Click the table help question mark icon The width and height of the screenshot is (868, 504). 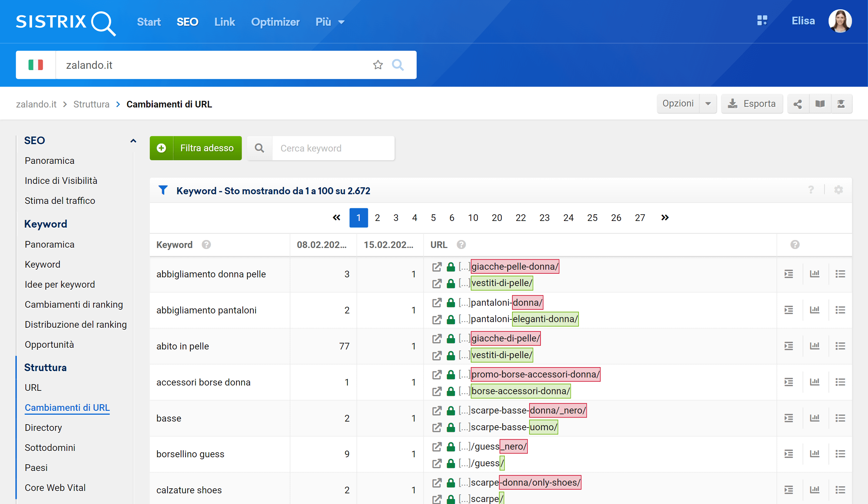(x=811, y=190)
